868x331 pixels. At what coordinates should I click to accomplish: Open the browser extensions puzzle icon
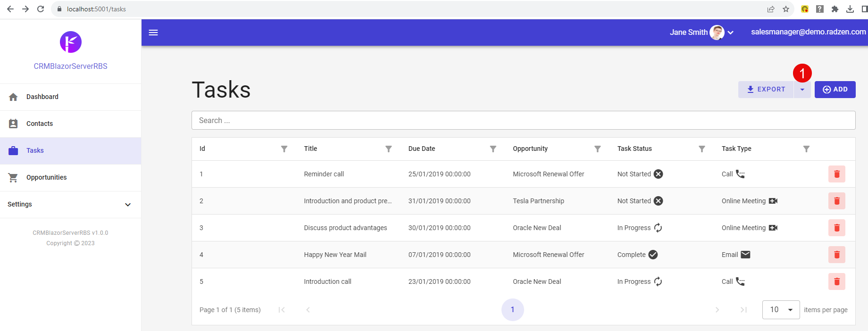tap(835, 9)
